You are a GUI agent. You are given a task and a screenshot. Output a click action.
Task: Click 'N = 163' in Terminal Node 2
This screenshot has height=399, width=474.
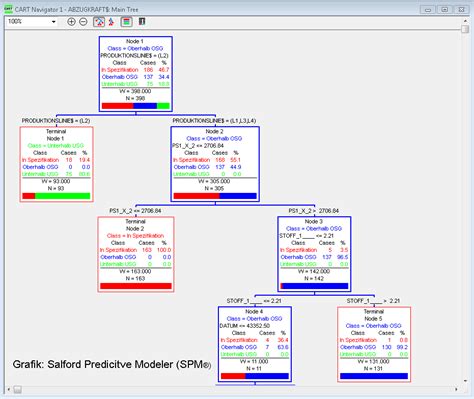point(135,278)
